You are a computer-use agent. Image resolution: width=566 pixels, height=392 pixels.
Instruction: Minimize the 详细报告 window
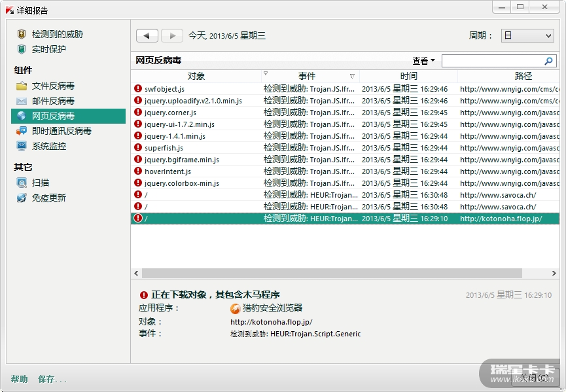(501, 7)
